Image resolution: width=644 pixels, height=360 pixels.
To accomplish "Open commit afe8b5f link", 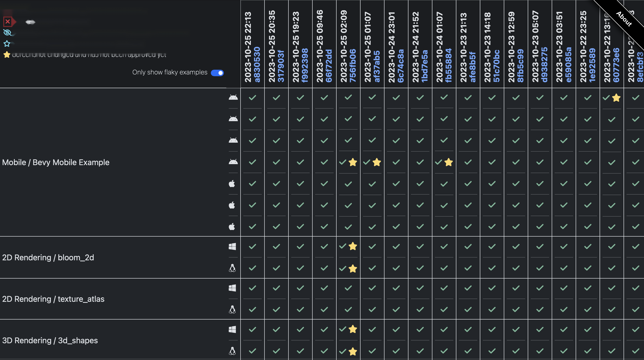I will point(473,67).
